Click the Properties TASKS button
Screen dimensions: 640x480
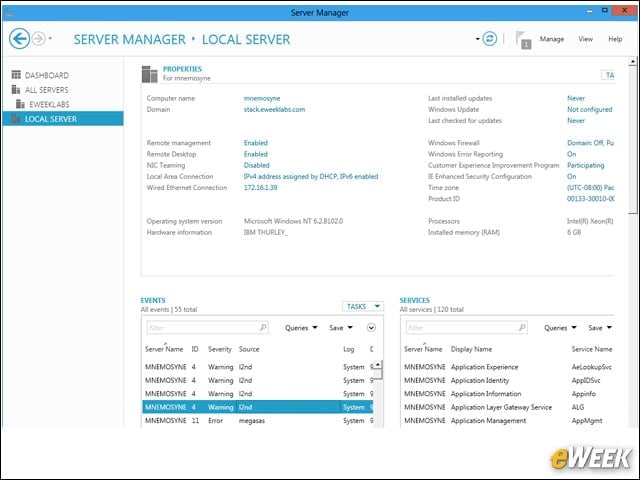[x=608, y=75]
